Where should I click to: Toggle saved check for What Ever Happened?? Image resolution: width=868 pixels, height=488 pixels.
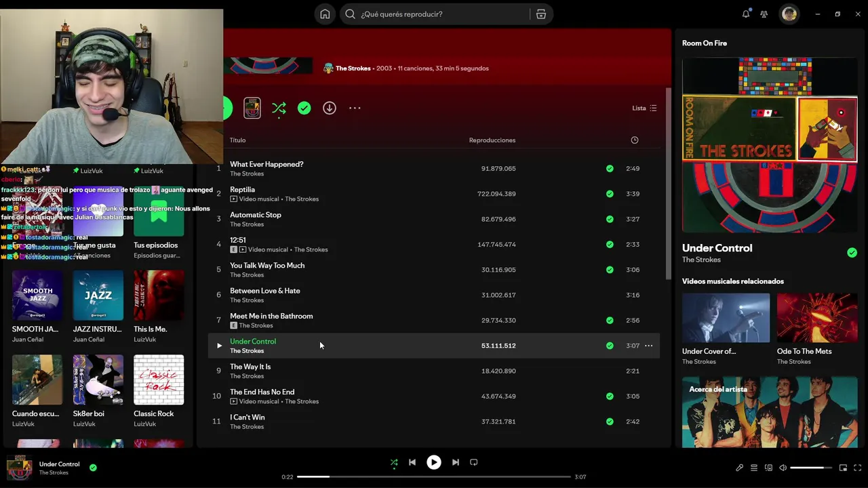click(610, 169)
